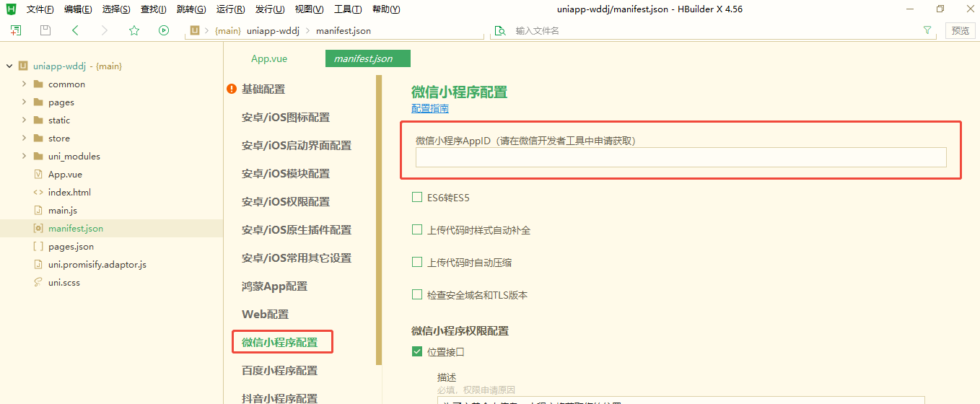Click the warning icon beside 基础配置
Screen dimensions: 980x404
point(232,89)
